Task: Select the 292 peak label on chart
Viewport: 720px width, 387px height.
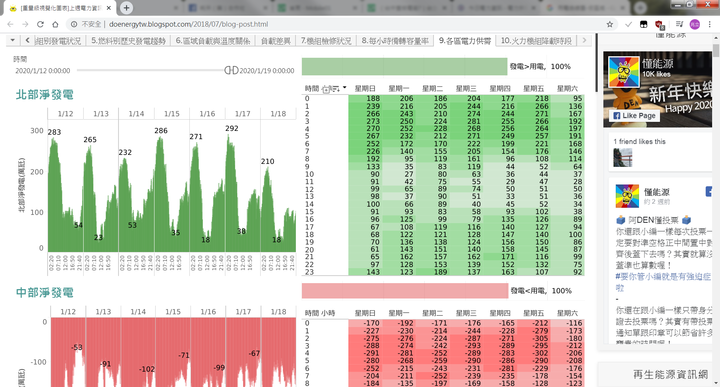Action: pos(232,129)
